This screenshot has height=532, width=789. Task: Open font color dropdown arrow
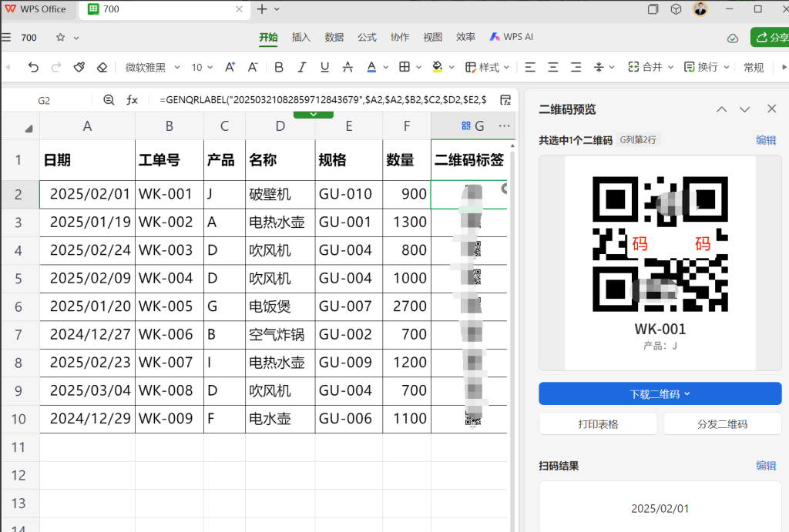tap(386, 67)
